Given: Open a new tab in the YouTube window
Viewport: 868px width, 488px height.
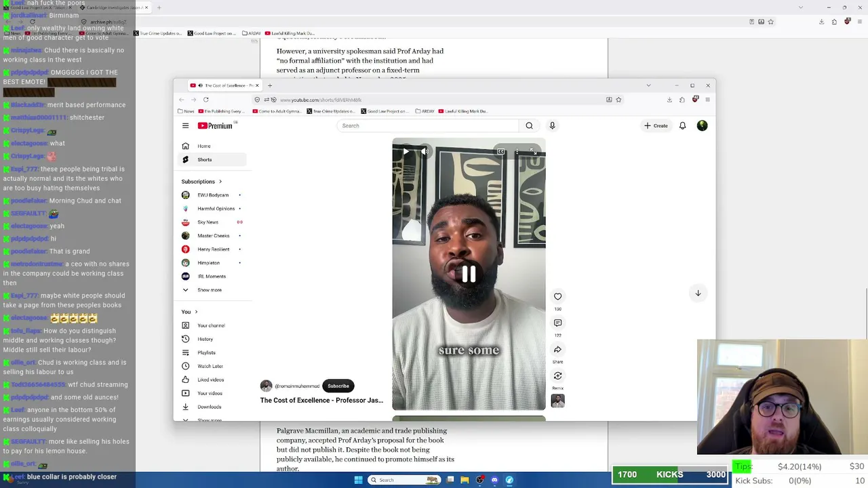Looking at the screenshot, I should 269,85.
